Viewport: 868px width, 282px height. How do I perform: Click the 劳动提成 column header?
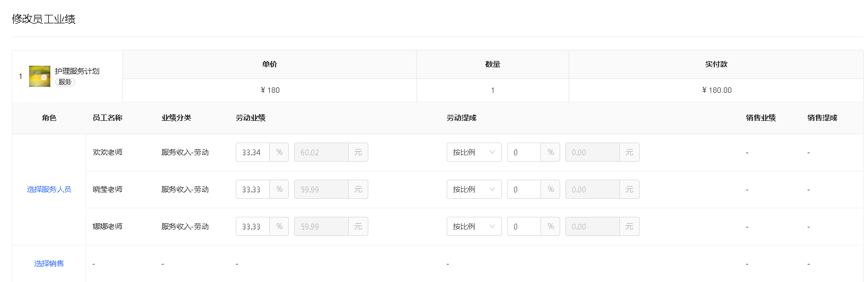(462, 118)
